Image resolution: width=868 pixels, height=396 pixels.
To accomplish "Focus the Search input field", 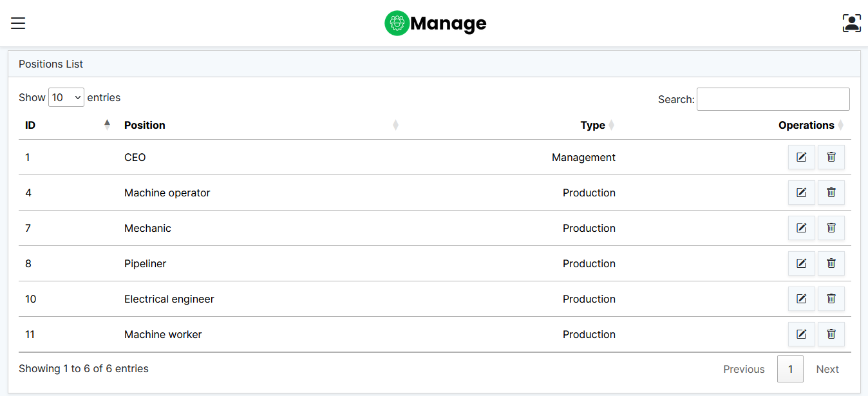I will pyautogui.click(x=773, y=99).
